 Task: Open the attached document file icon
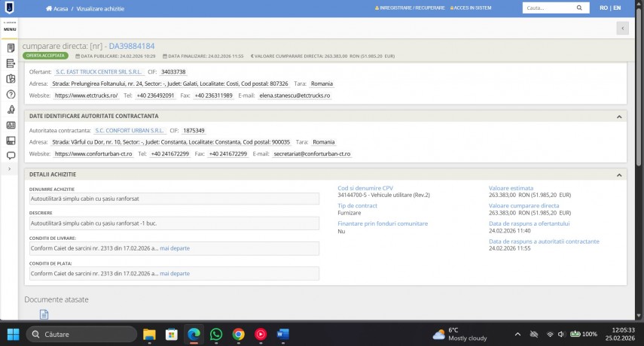click(44, 314)
